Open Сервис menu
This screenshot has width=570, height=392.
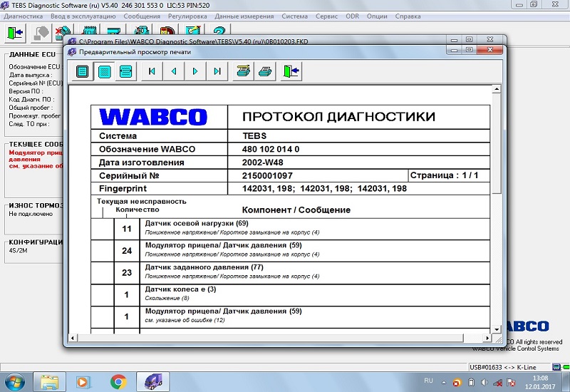(327, 16)
